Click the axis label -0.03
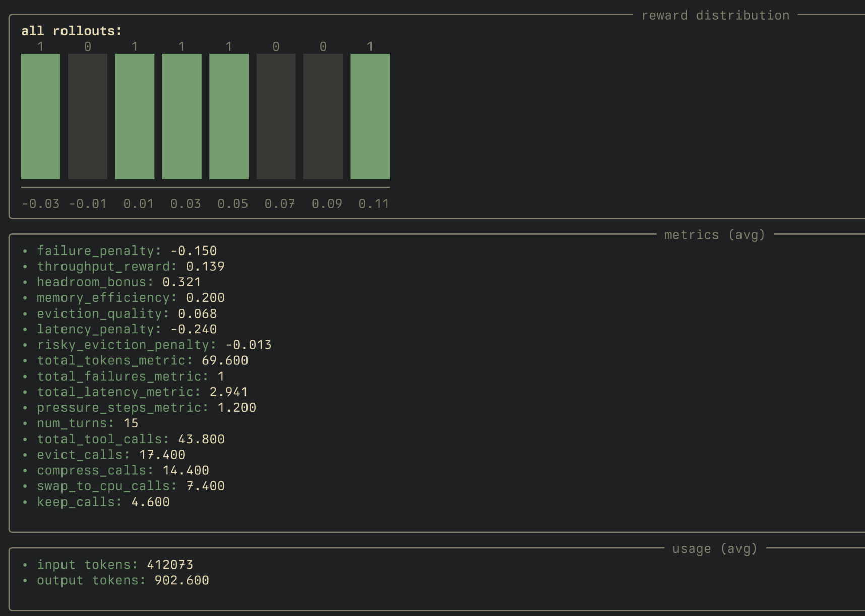This screenshot has width=865, height=616. tap(40, 204)
